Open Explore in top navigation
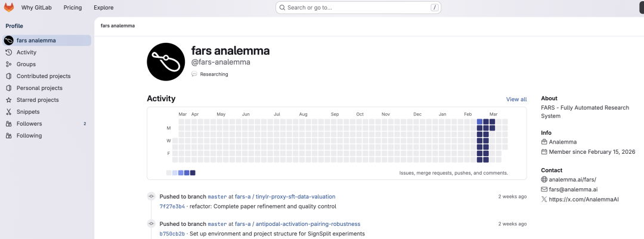The image size is (644, 239). coord(104,8)
